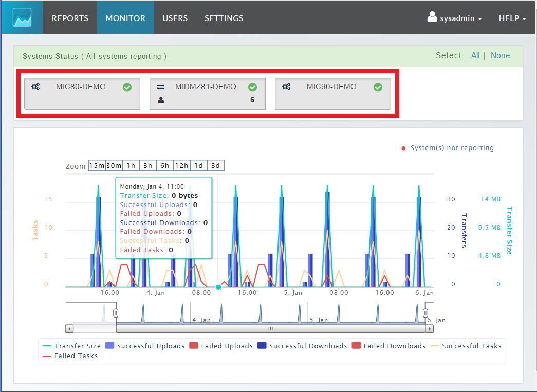Image resolution: width=537 pixels, height=392 pixels.
Task: Set chart zoom to 6h
Action: click(x=165, y=165)
